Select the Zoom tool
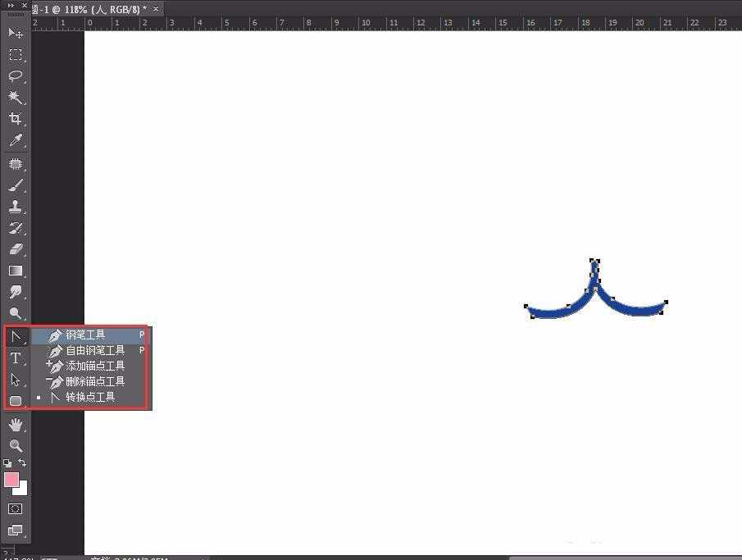The width and height of the screenshot is (742, 560). [15, 445]
